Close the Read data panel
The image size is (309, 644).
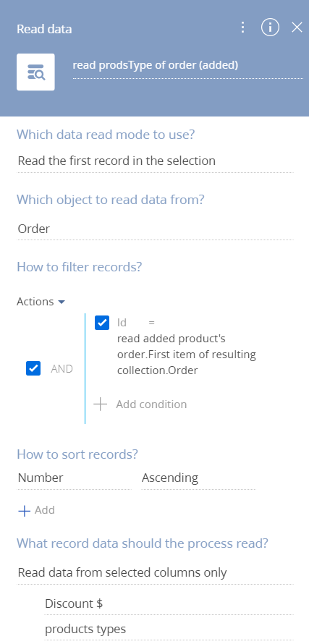(x=297, y=27)
